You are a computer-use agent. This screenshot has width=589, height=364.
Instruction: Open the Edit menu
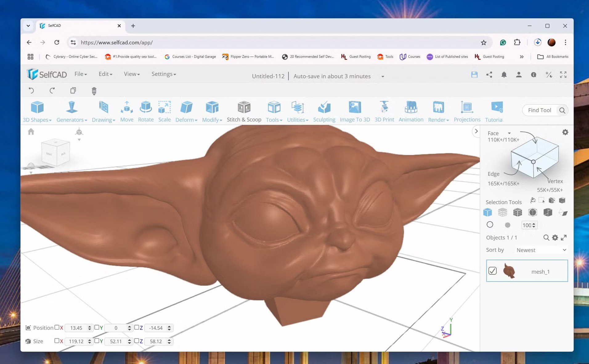tap(105, 74)
